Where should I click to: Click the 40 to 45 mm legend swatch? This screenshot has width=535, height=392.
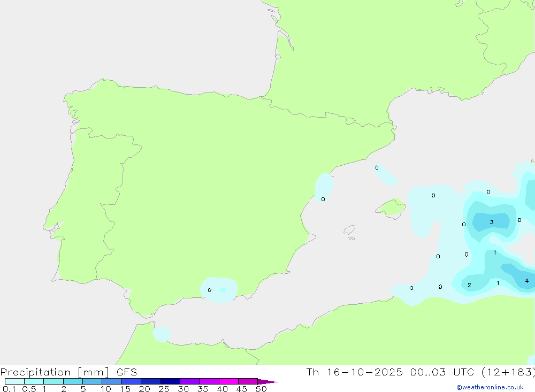tap(228, 381)
